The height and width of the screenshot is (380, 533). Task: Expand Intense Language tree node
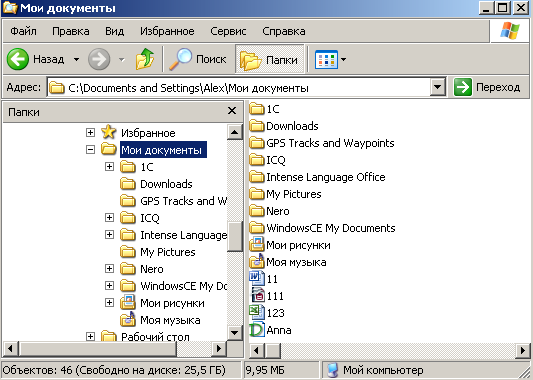click(x=109, y=234)
